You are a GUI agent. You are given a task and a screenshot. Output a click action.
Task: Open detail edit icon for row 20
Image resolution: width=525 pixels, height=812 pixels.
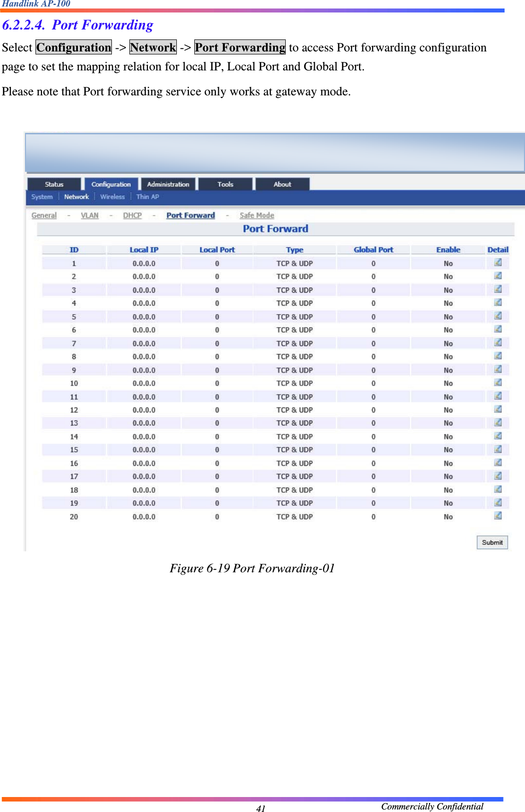coord(498,516)
